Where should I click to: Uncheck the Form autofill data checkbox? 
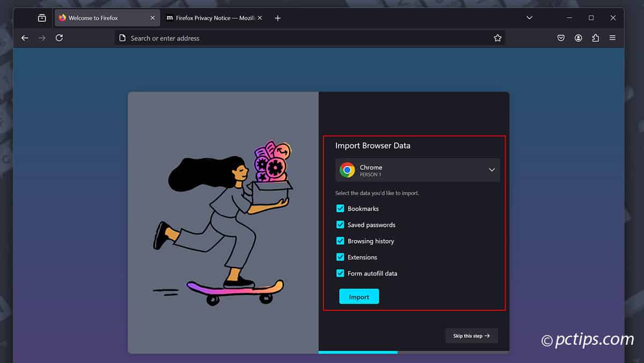tap(340, 273)
